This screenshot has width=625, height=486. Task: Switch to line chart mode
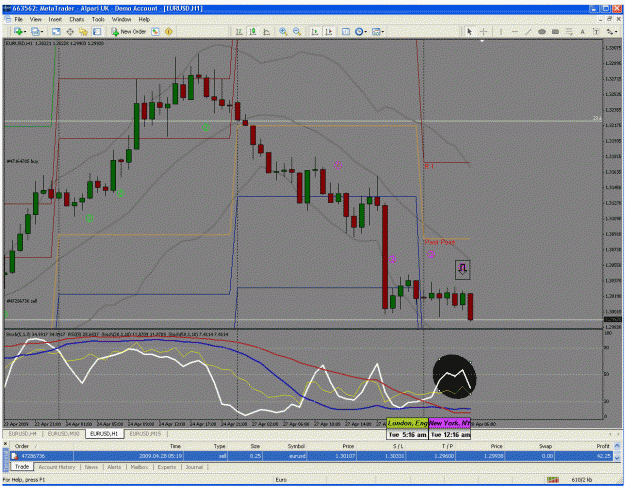(x=266, y=31)
